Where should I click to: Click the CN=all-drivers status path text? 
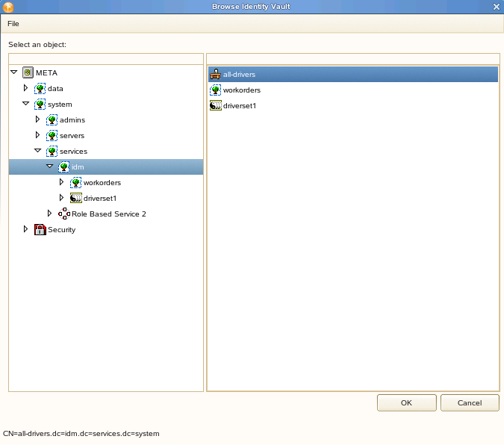point(81,433)
